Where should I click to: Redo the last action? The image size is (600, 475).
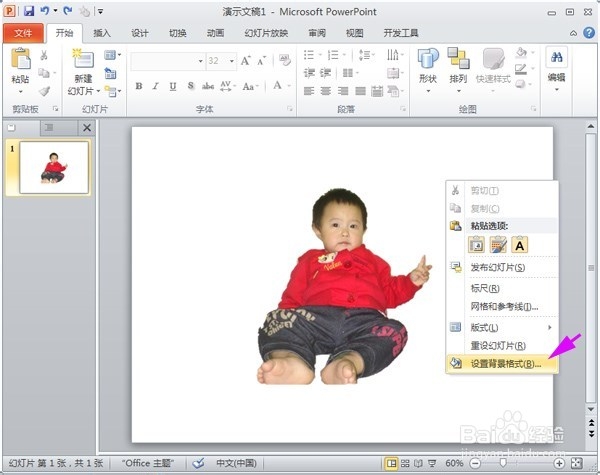click(x=67, y=11)
